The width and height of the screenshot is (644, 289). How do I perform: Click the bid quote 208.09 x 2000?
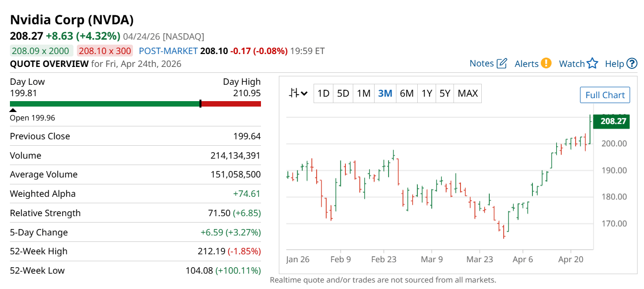pyautogui.click(x=42, y=51)
